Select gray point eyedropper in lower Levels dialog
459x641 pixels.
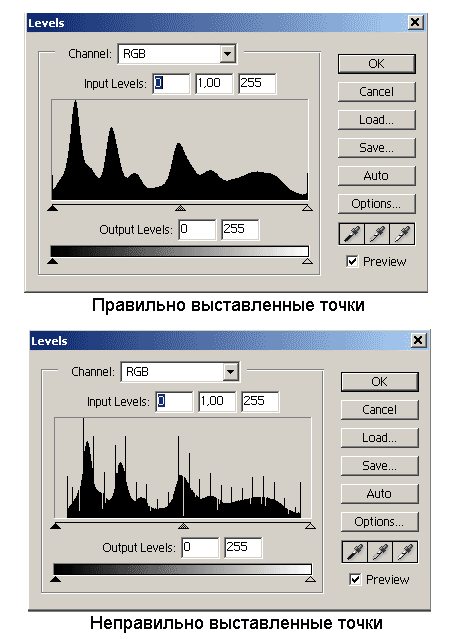pos(380,552)
